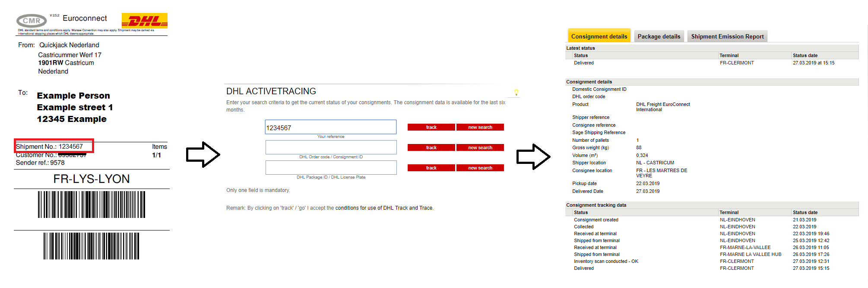Click the DHL Package ID / License Plate field

point(330,168)
